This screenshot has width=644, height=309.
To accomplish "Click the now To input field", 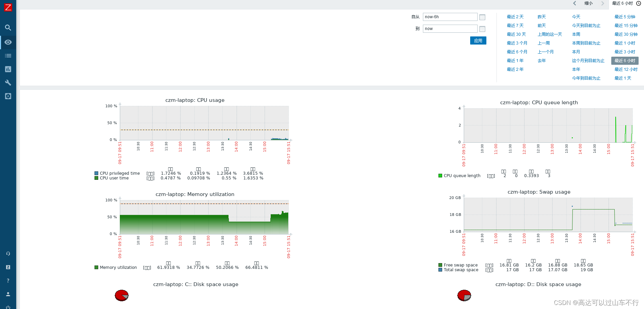I will click(x=450, y=29).
